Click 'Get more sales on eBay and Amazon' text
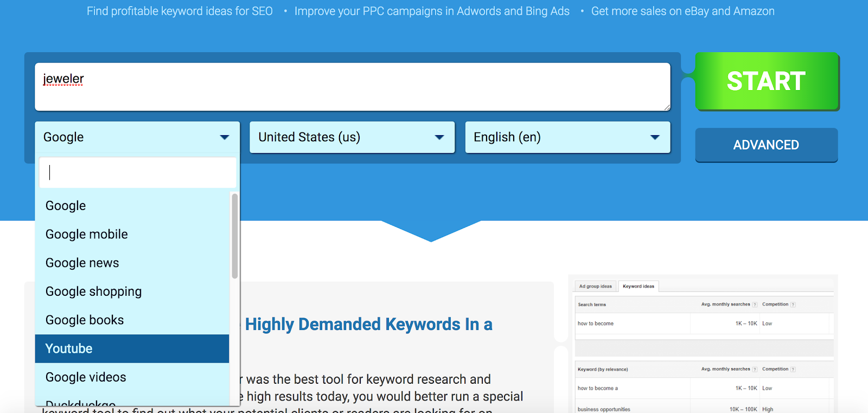Image resolution: width=868 pixels, height=413 pixels. 683,11
